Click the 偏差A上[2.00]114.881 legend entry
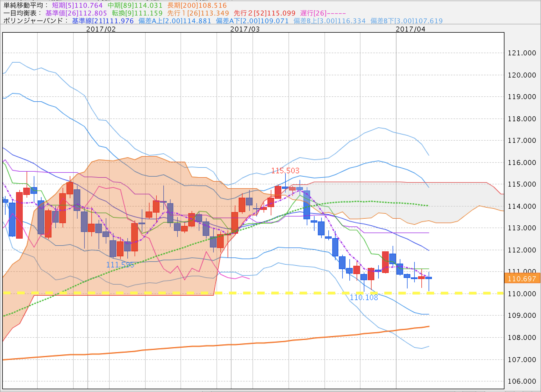Viewport: 541px width, 392px height. tap(175, 21)
